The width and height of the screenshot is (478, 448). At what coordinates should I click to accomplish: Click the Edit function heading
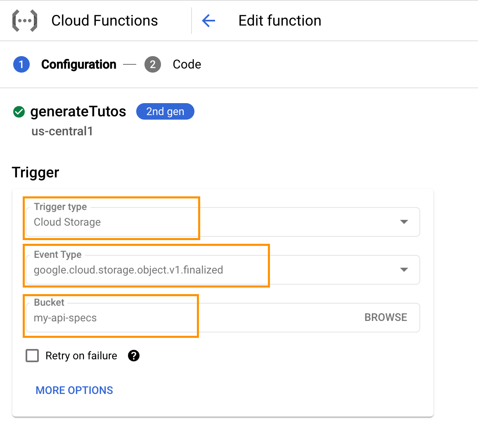pos(280,21)
